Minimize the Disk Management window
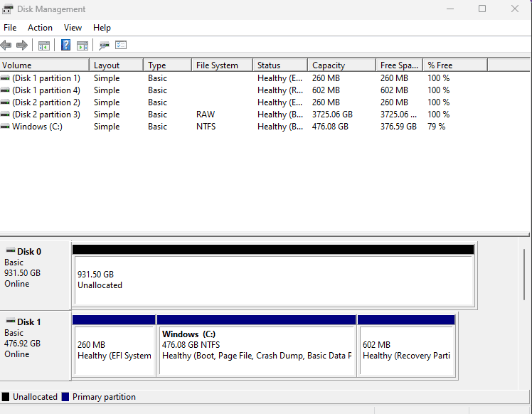 450,9
